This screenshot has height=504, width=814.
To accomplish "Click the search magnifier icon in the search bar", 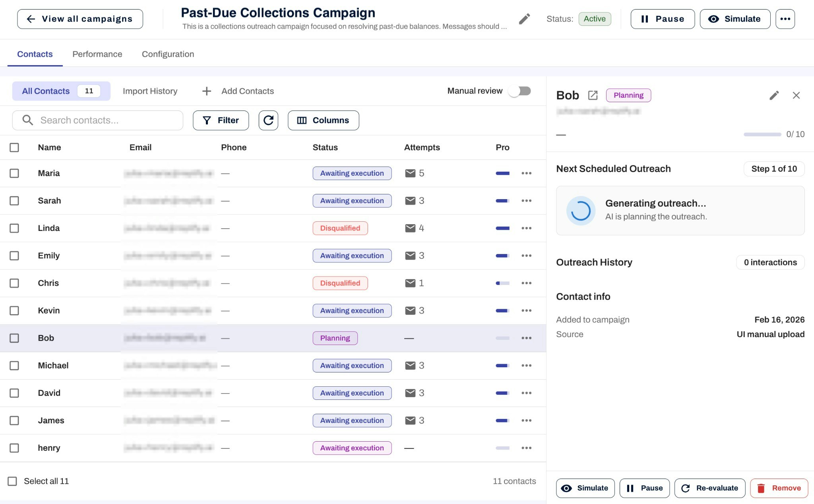I will pos(27,120).
